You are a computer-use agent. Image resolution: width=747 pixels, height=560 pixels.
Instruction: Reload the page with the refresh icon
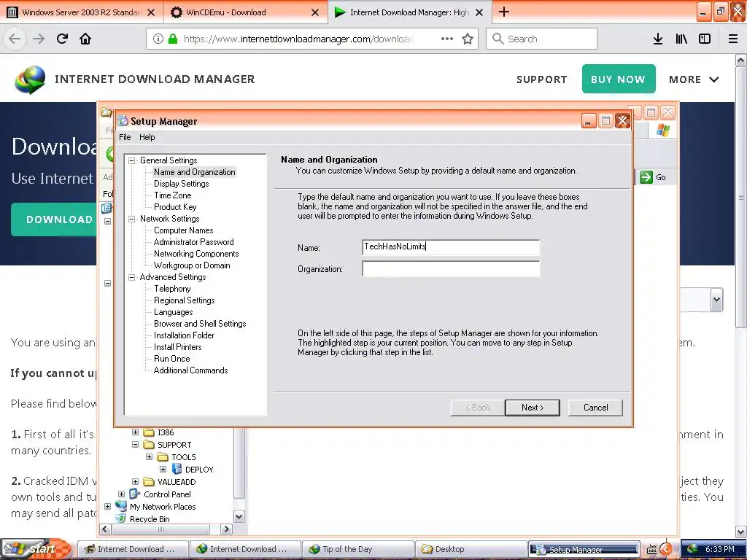coord(62,39)
